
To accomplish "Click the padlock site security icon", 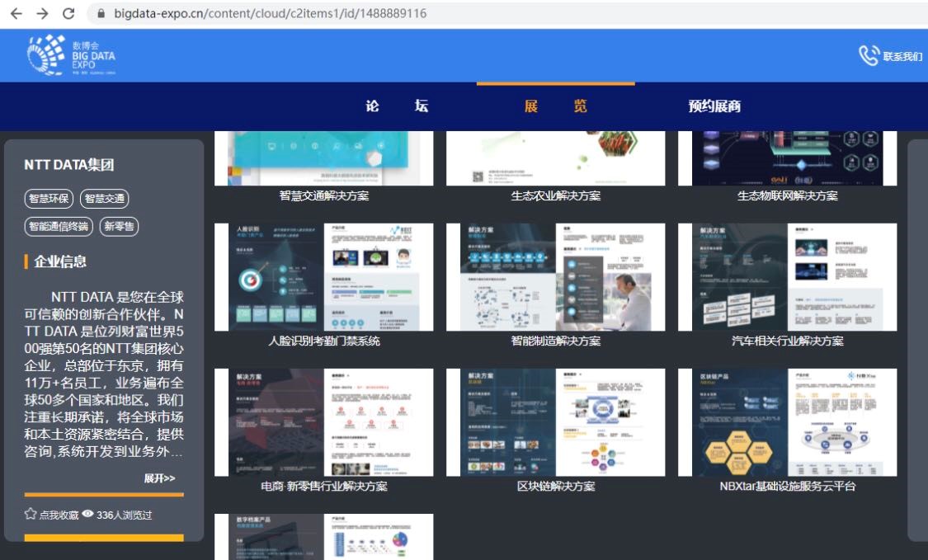I will (102, 13).
